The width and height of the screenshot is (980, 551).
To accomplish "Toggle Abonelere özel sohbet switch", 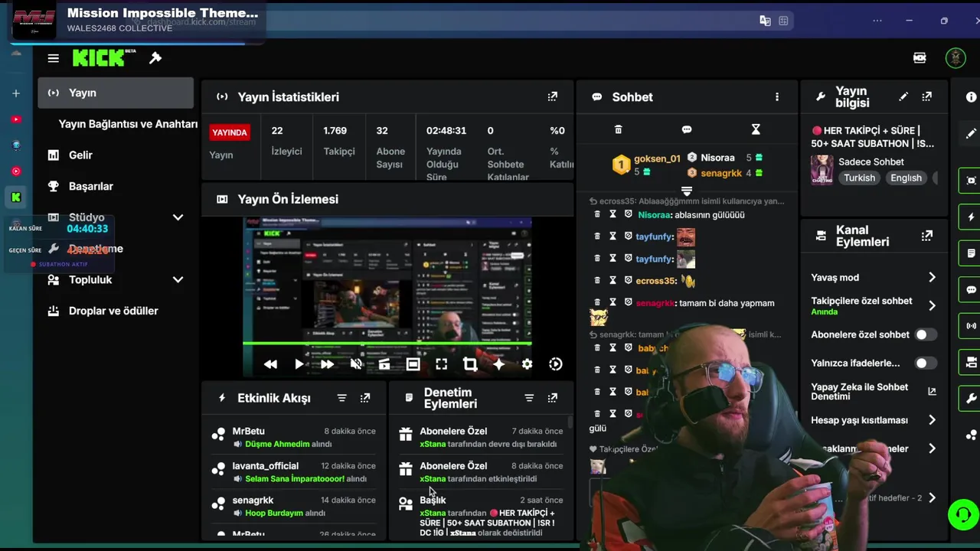I will (x=926, y=334).
